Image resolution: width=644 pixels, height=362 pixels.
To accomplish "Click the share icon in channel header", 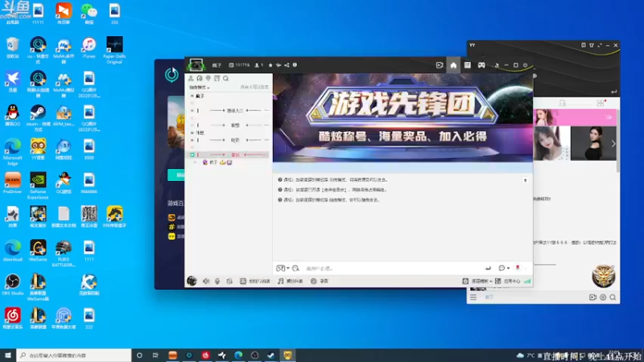I will coord(287,65).
